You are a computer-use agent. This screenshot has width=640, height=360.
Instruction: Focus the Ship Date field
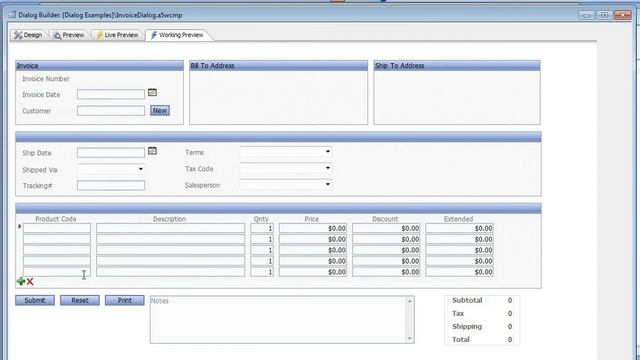pos(111,153)
